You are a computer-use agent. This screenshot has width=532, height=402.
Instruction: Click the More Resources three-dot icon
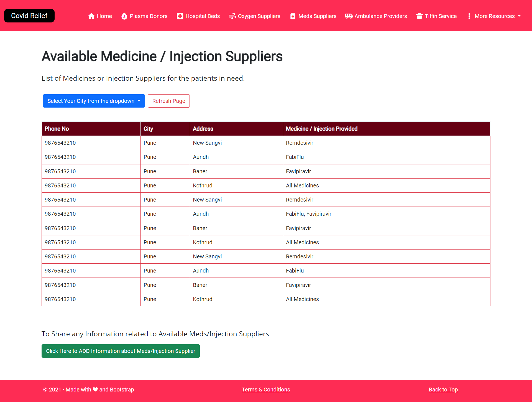469,16
